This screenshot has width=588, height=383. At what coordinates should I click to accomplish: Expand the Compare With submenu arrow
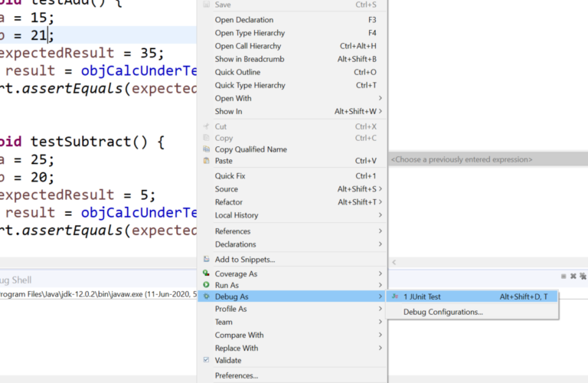coord(380,335)
